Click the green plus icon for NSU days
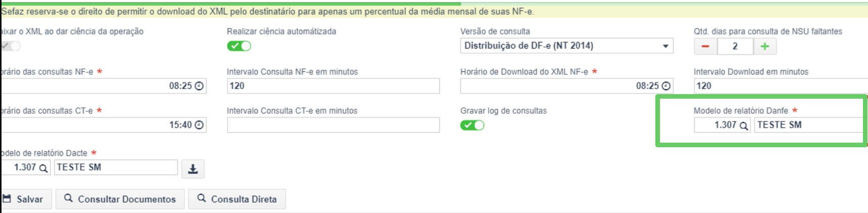This screenshot has width=868, height=213. (765, 46)
